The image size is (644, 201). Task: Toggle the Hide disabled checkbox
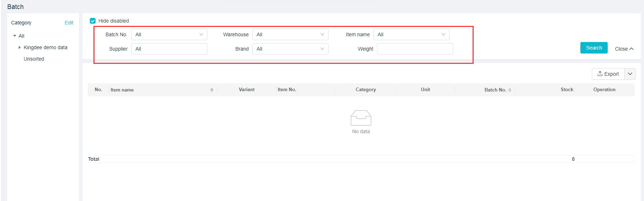tap(93, 21)
